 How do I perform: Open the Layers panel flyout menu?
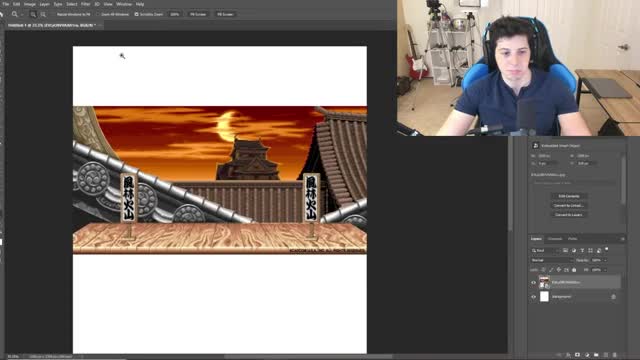(622, 239)
